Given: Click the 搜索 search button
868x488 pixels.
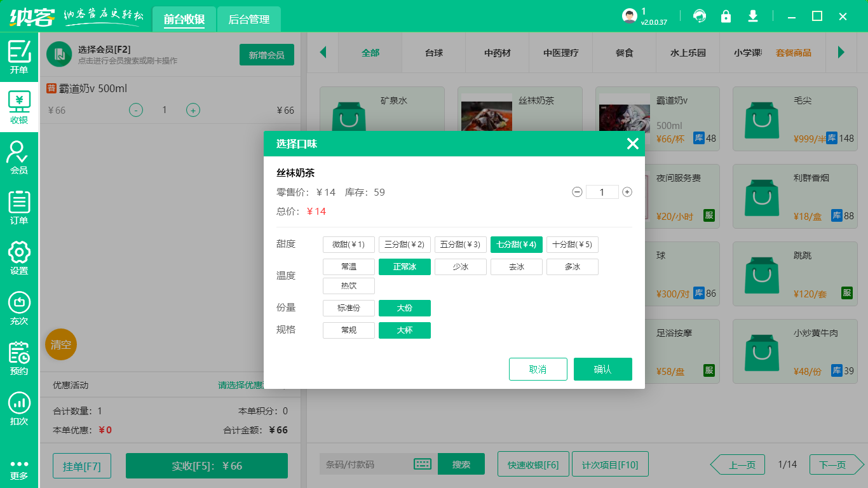Looking at the screenshot, I should tap(461, 464).
